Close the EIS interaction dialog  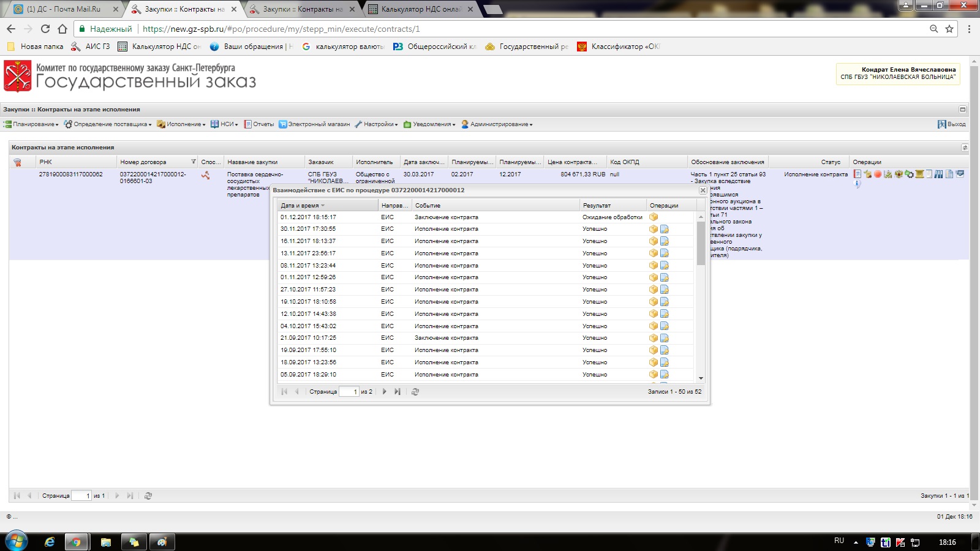click(703, 190)
